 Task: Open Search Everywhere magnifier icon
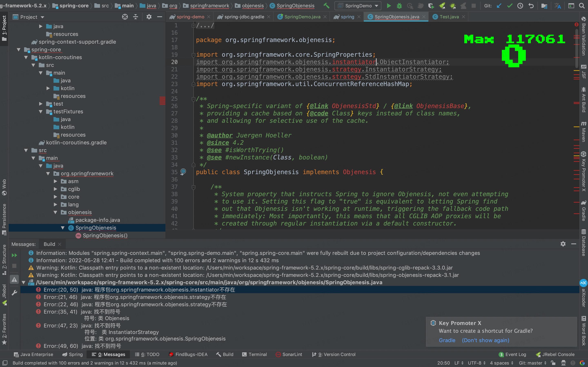pos(582,6)
